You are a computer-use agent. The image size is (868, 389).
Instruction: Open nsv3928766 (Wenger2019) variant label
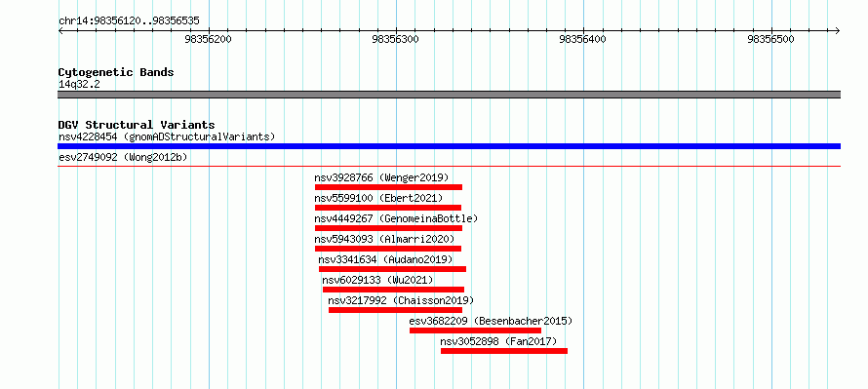coord(381,177)
